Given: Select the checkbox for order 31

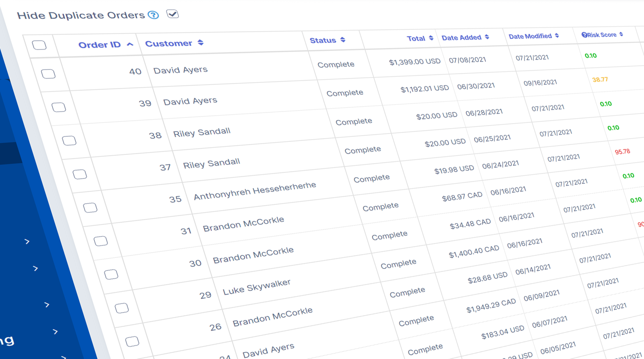Looking at the screenshot, I should [x=101, y=241].
